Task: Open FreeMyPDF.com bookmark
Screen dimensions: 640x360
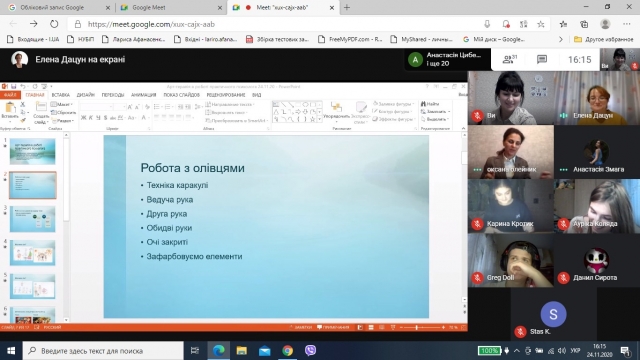Action: [x=350, y=39]
